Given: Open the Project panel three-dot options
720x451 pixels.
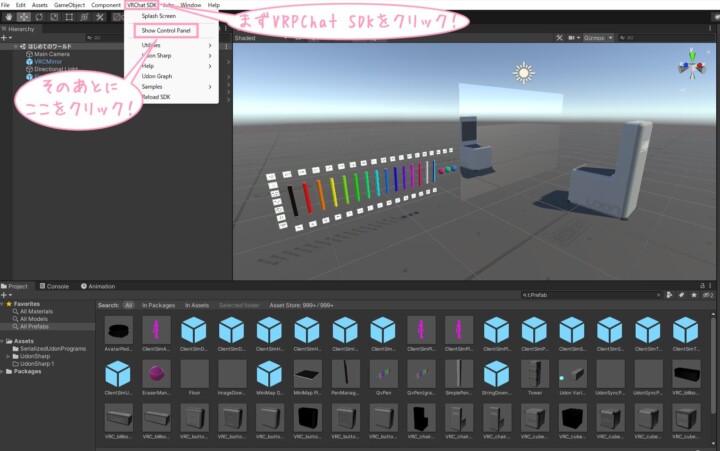Looking at the screenshot, I should click(710, 286).
